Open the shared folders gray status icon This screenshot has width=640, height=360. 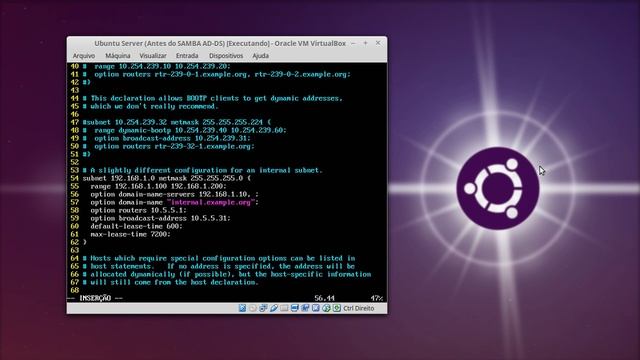point(284,308)
